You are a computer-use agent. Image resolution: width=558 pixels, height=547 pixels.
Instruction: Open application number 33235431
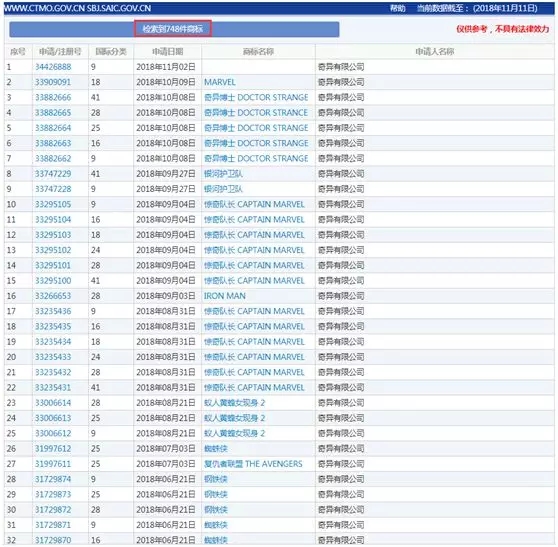click(x=53, y=388)
